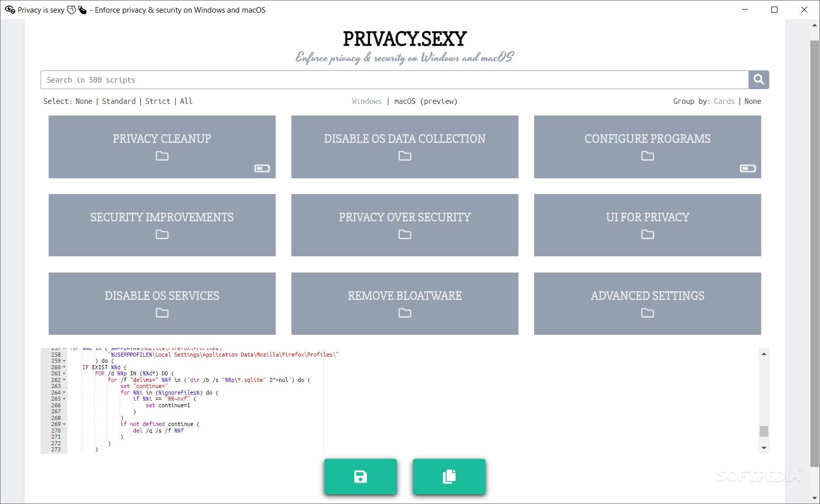Click the PRIVACY.SEXY title heading
The image size is (820, 504).
405,38
